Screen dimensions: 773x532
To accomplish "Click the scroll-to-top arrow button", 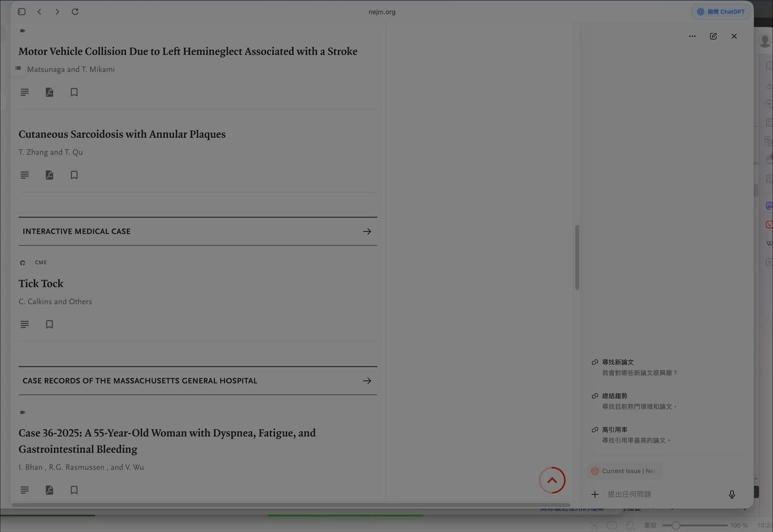I will 552,480.
